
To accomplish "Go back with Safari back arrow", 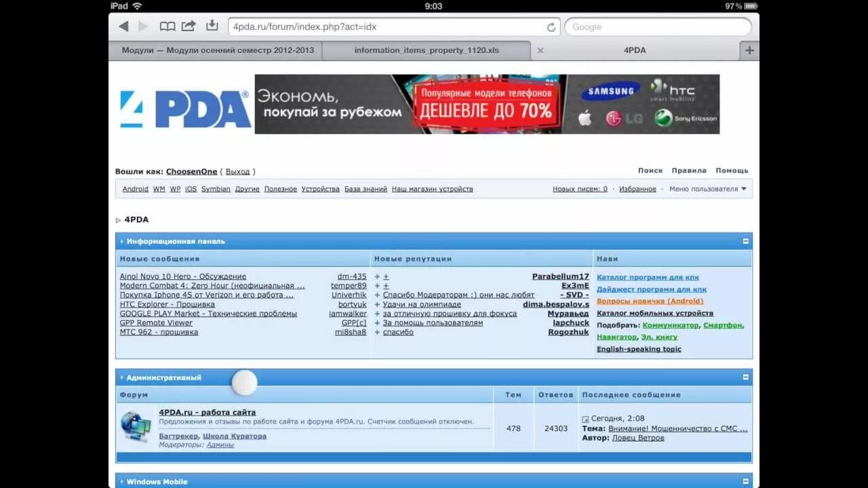I will coord(123,26).
